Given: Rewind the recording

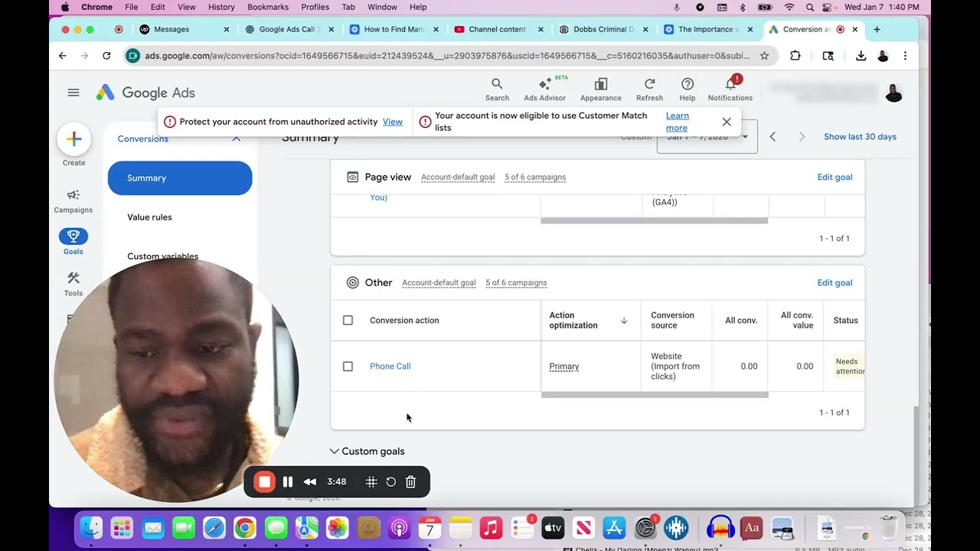Looking at the screenshot, I should [x=310, y=482].
